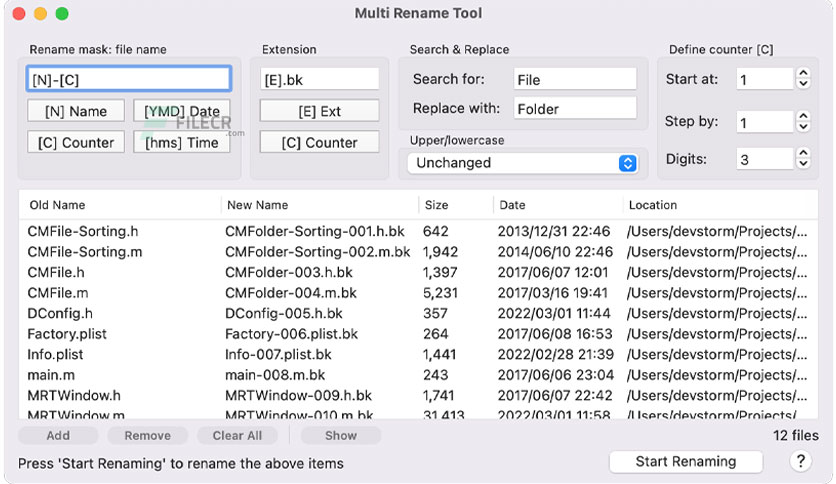The height and width of the screenshot is (484, 836).
Task: Increase the Start at counter value
Action: (803, 74)
